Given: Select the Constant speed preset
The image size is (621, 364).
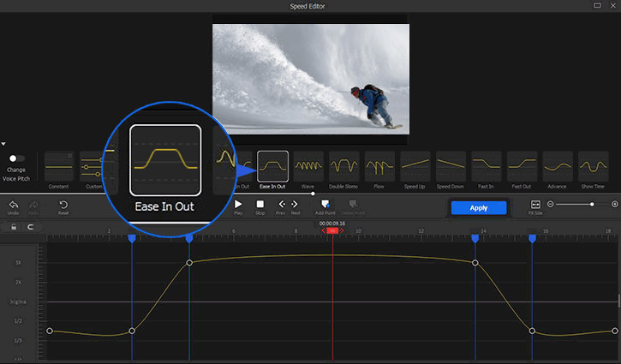Looking at the screenshot, I should (58, 165).
